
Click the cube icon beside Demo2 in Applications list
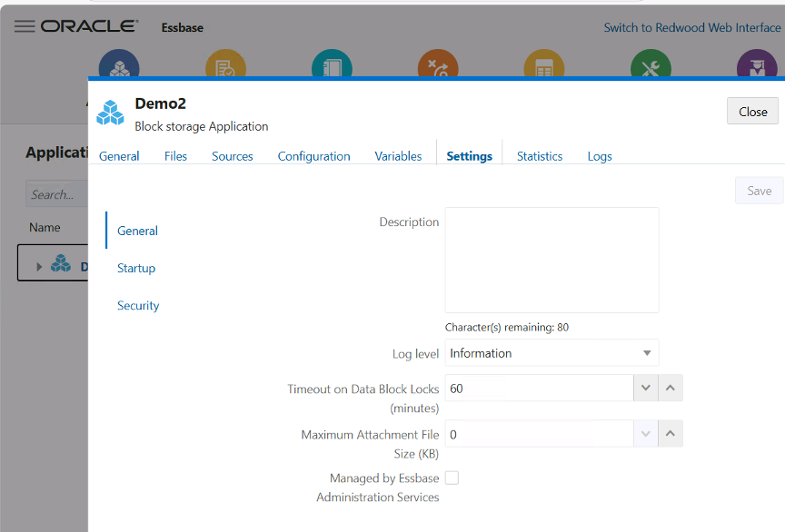click(60, 262)
